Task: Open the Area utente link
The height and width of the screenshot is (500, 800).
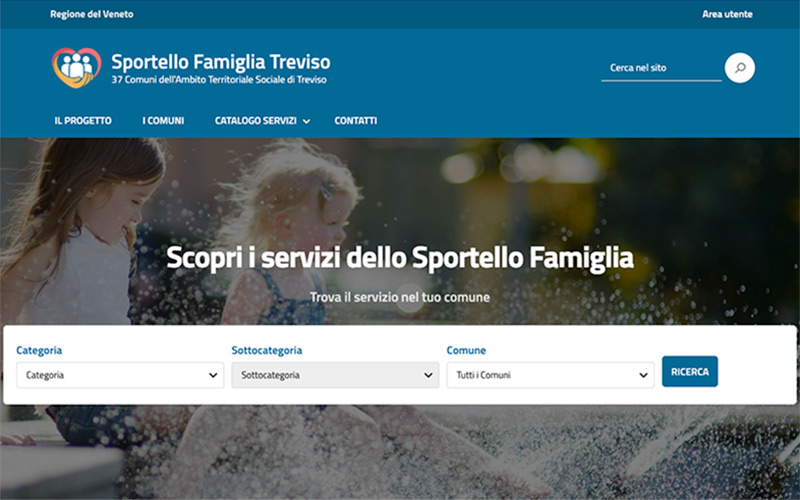Action: (727, 14)
